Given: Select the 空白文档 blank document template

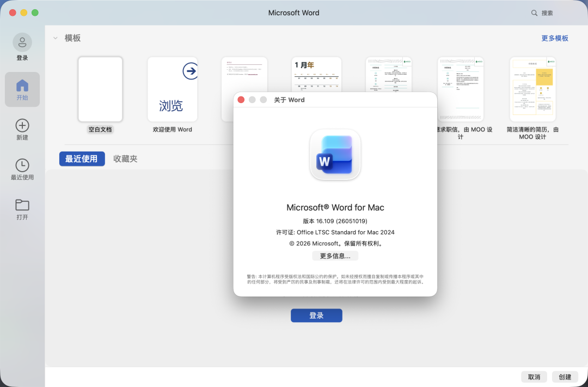Looking at the screenshot, I should [x=100, y=89].
